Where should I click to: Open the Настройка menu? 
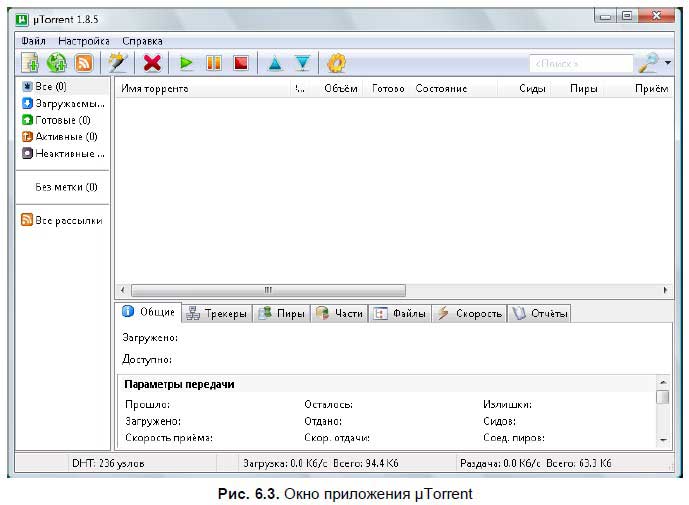tap(83, 41)
